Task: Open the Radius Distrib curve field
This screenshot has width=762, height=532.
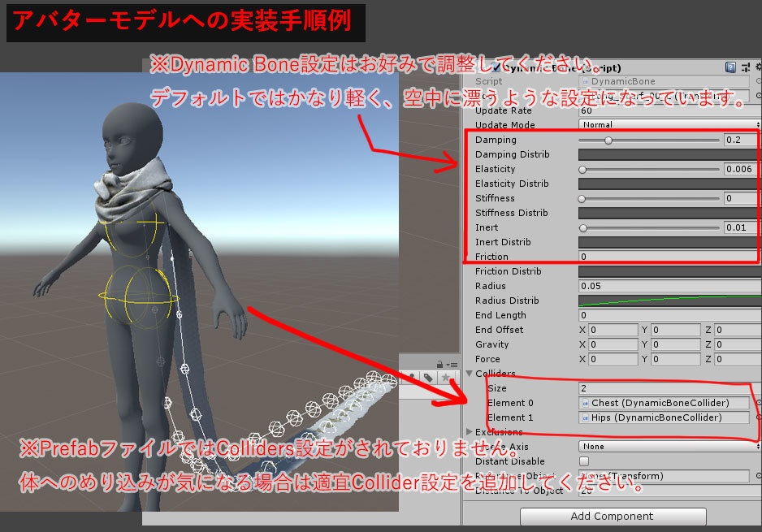Action: coord(669,301)
